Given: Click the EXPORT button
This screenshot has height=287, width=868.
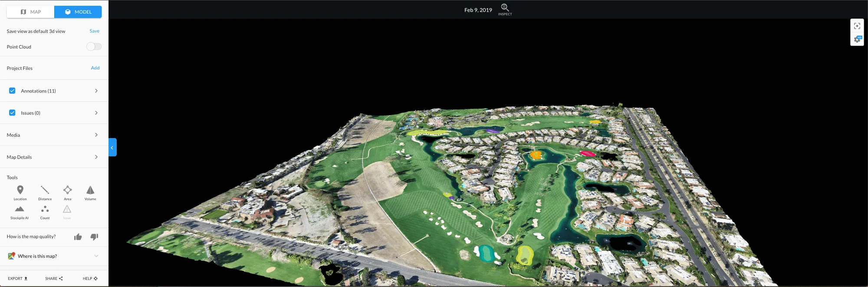Looking at the screenshot, I should click(x=17, y=278).
